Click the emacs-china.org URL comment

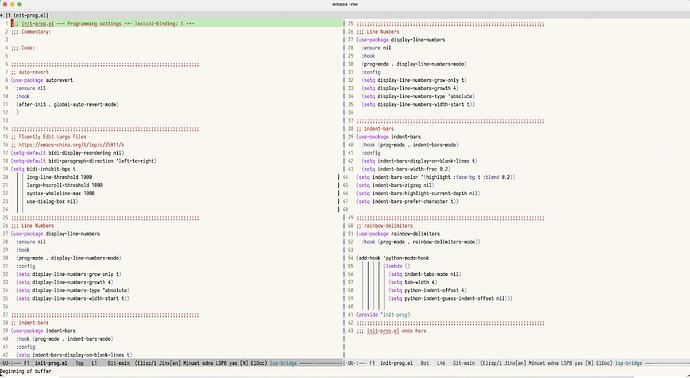pos(68,145)
